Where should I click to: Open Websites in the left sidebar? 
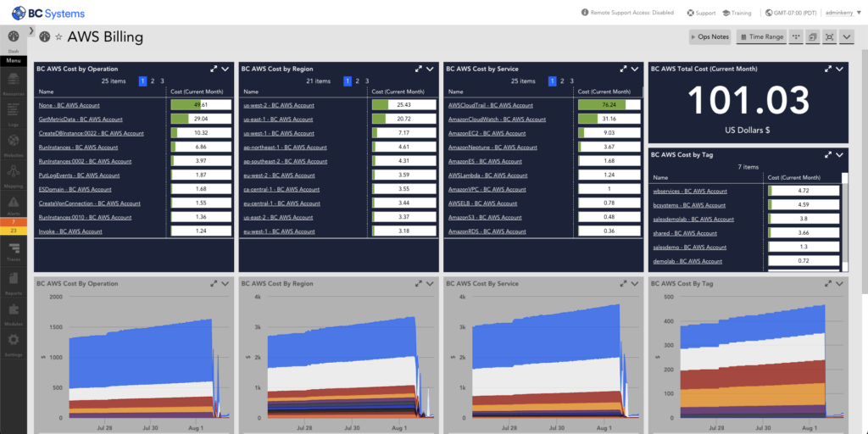[14, 144]
